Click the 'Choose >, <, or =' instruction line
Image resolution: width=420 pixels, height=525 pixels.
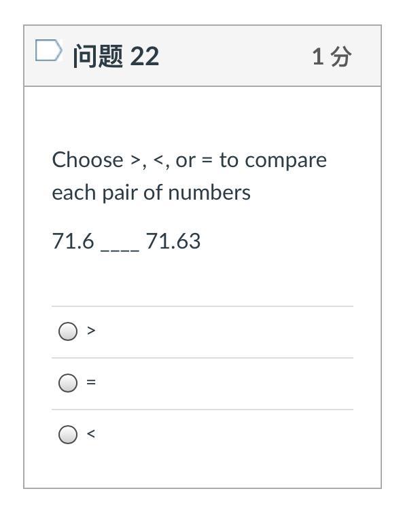click(x=189, y=160)
